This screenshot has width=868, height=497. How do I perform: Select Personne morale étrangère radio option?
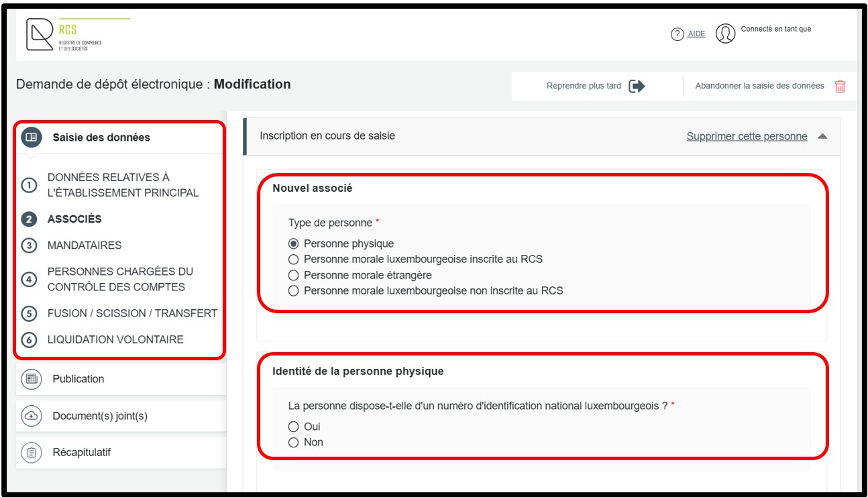click(293, 275)
